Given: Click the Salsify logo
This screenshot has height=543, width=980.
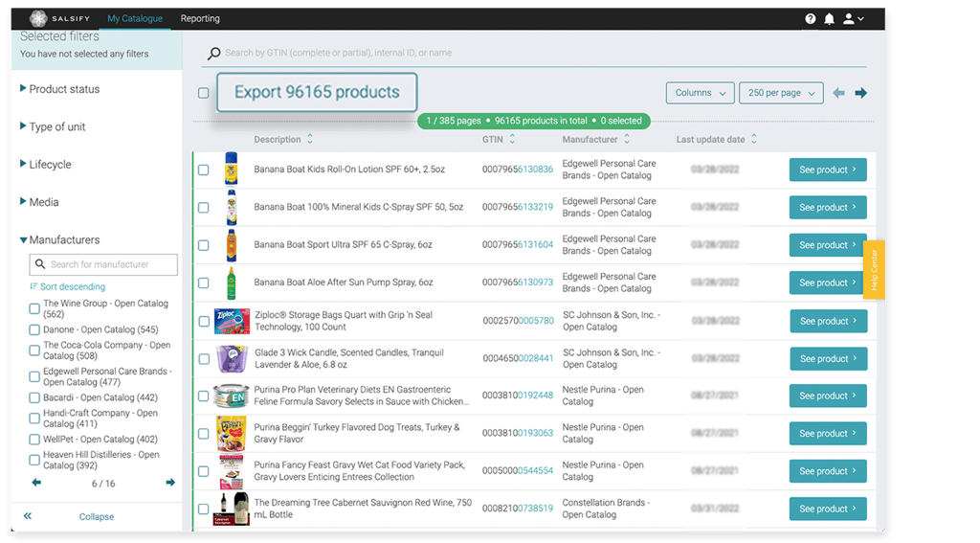Looking at the screenshot, I should (59, 19).
